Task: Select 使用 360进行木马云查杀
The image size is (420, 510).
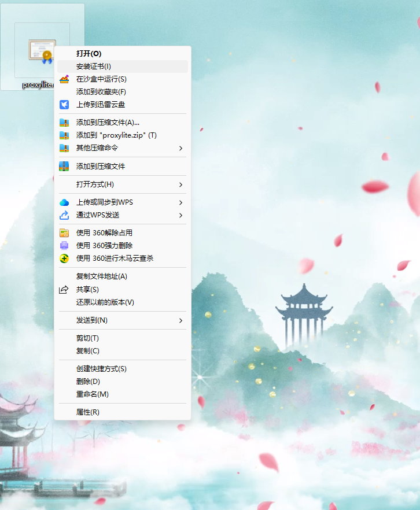Action: pos(122,258)
